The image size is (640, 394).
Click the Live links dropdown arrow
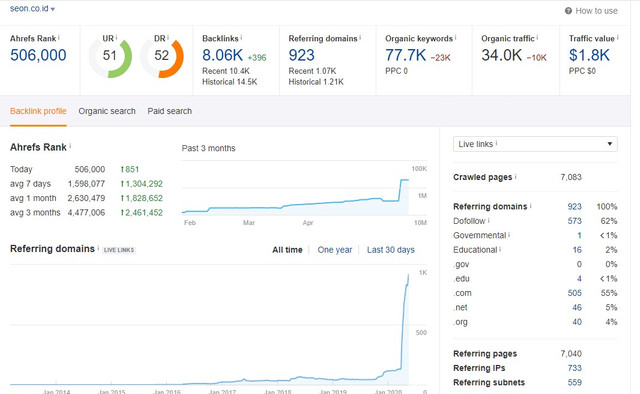pyautogui.click(x=609, y=144)
